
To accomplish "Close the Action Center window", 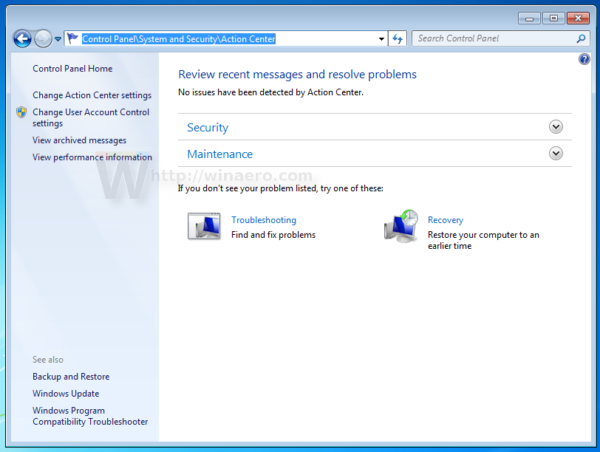I will [578, 18].
